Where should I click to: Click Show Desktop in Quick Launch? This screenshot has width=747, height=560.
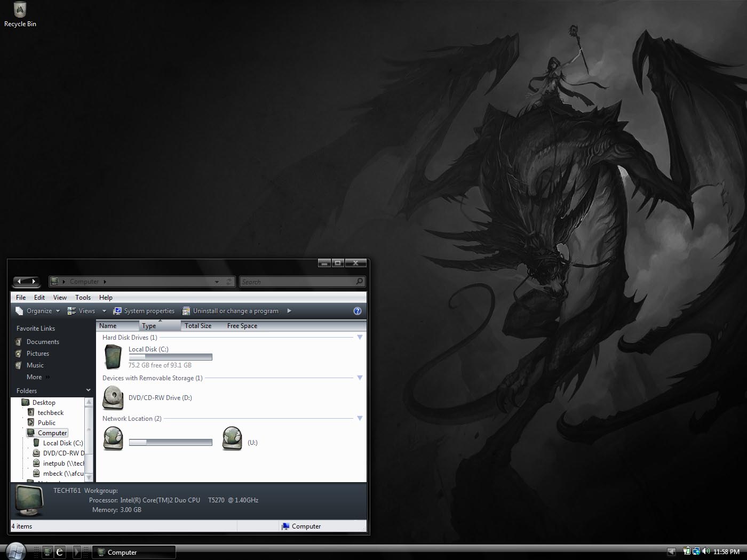[x=47, y=552]
